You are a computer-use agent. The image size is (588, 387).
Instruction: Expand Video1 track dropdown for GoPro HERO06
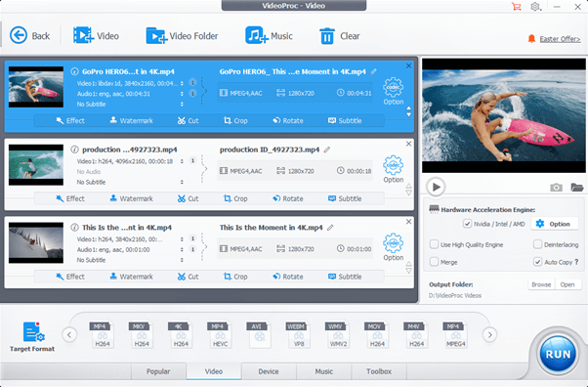tap(182, 83)
